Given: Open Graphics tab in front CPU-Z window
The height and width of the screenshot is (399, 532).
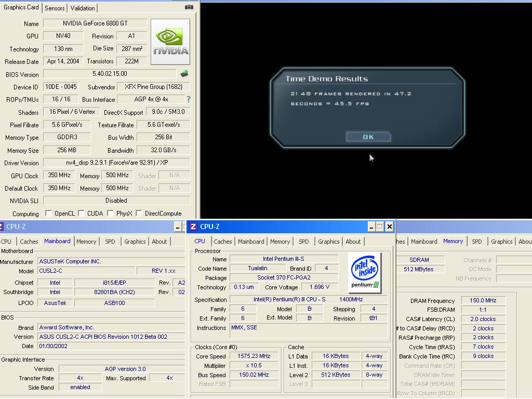Looking at the screenshot, I should tap(328, 242).
